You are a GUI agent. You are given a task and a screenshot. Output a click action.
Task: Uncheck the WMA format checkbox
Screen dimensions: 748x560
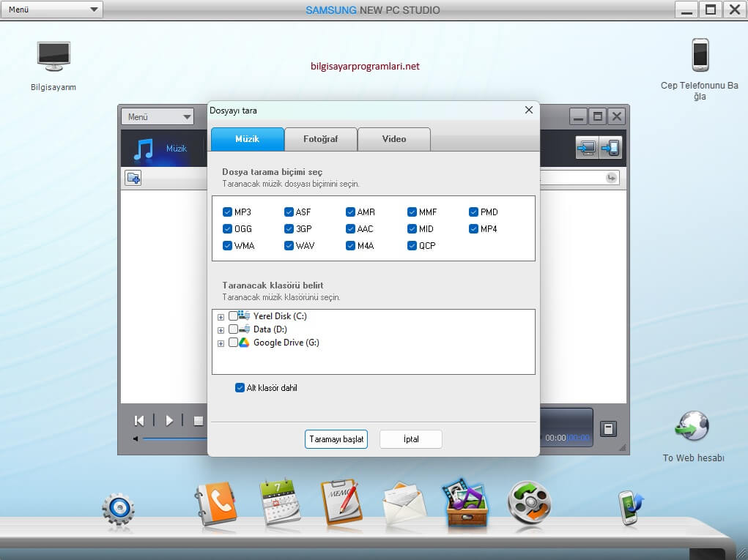(227, 245)
